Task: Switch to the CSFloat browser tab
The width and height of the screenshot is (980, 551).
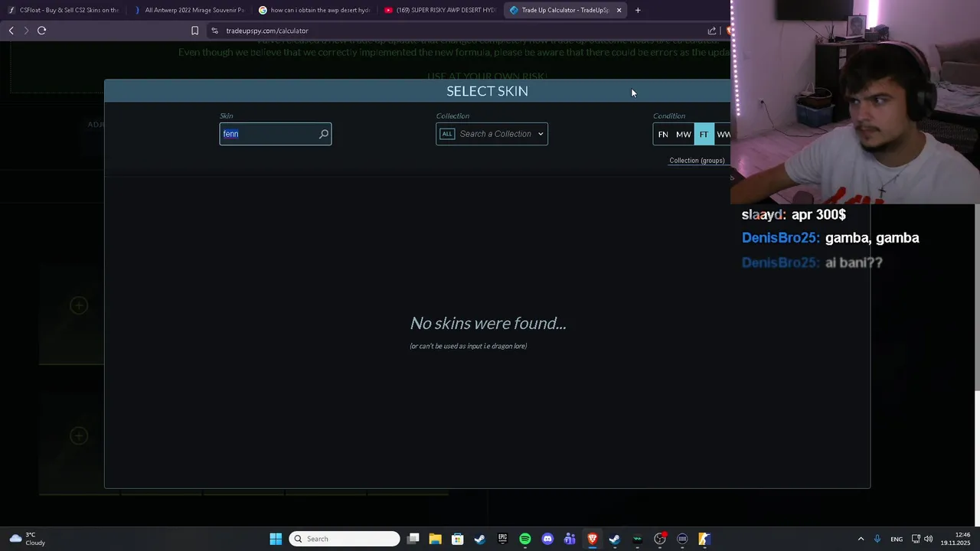Action: click(x=64, y=10)
